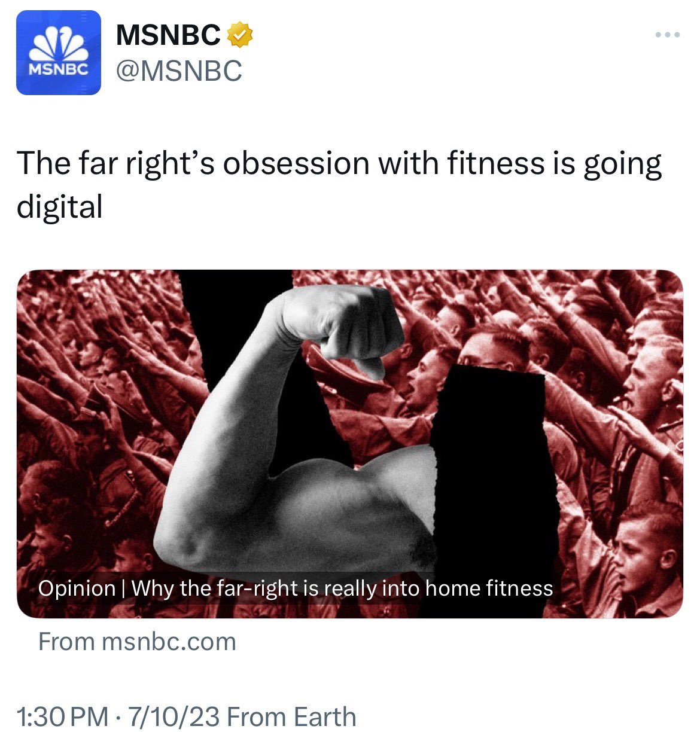Tap the "From Earth" location label

292,716
